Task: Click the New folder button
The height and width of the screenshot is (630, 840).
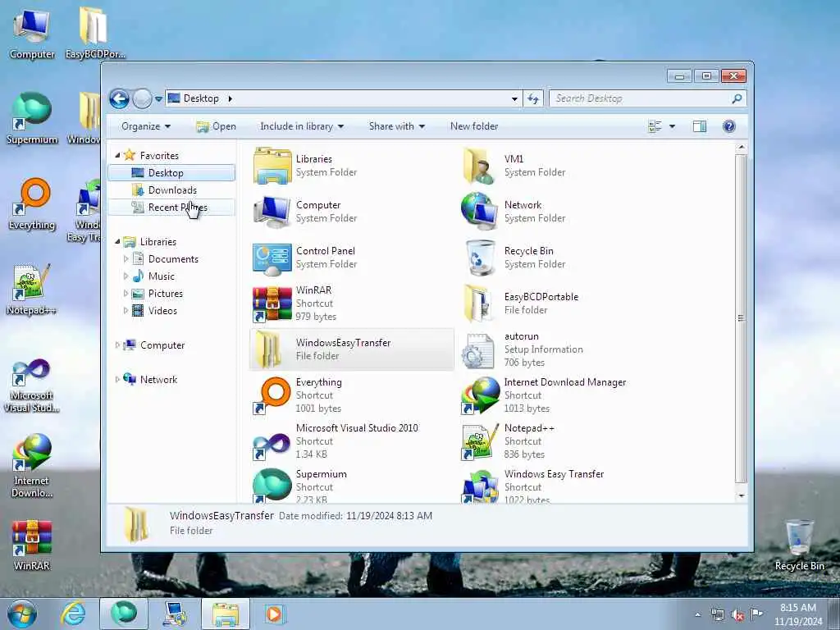Action: (x=474, y=126)
